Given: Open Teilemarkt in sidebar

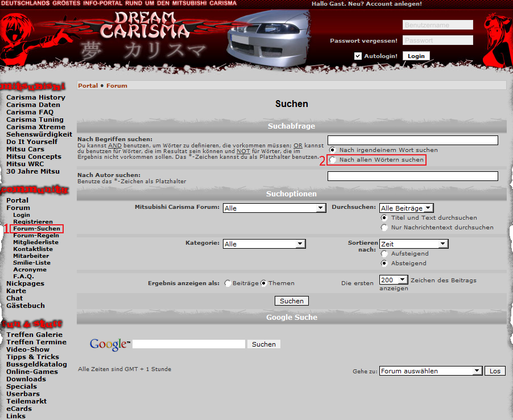Looking at the screenshot, I should [27, 401].
